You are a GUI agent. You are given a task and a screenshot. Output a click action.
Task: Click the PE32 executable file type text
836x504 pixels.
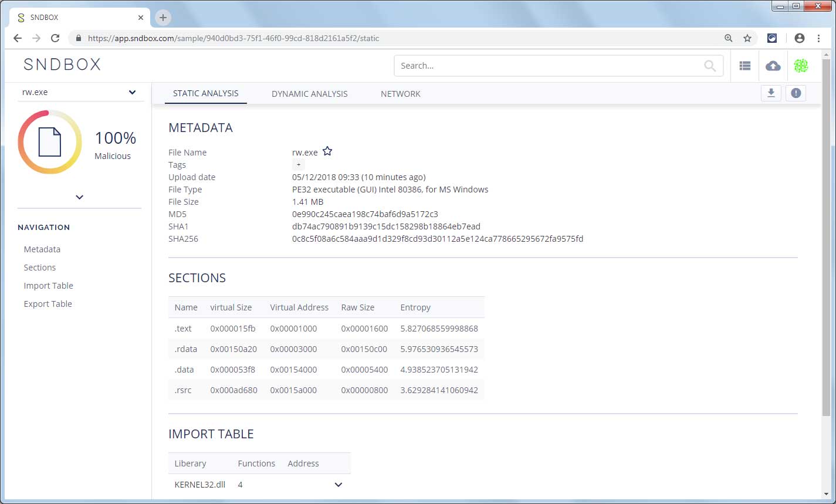390,190
